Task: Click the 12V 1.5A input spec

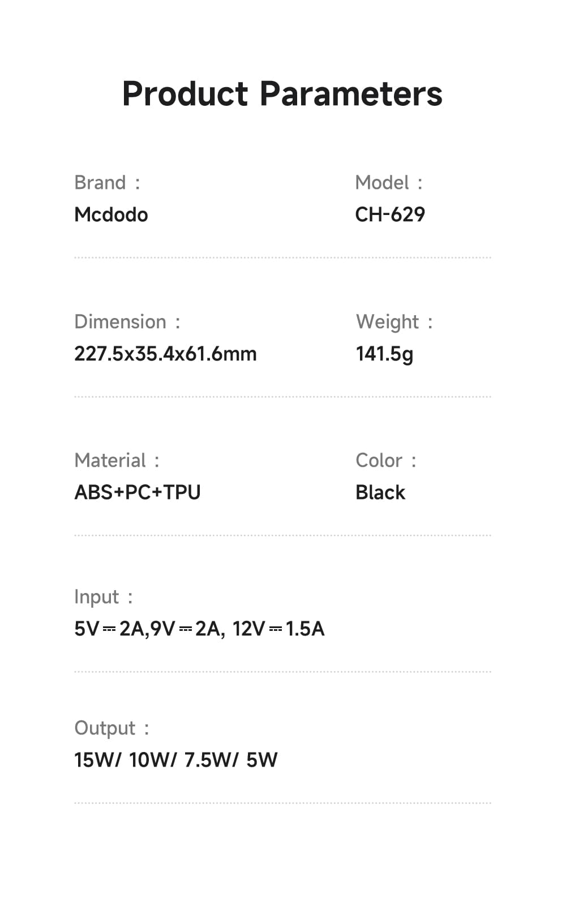Action: 278,629
